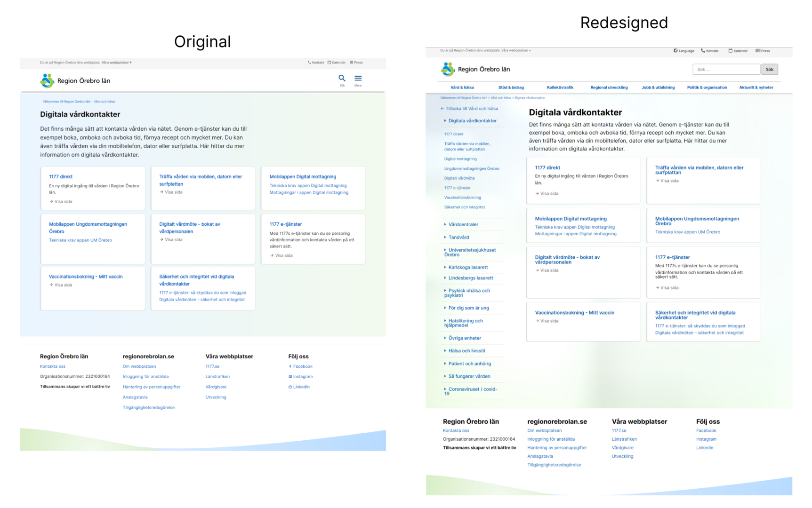This screenshot has width=812, height=508.
Task: Click Visa sida arrow under 1177 direkt in Redesigned
Action: [537, 194]
